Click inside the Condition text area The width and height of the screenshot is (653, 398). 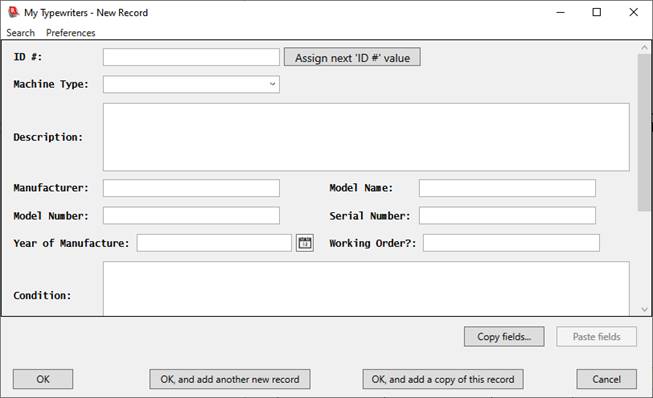coord(366,289)
